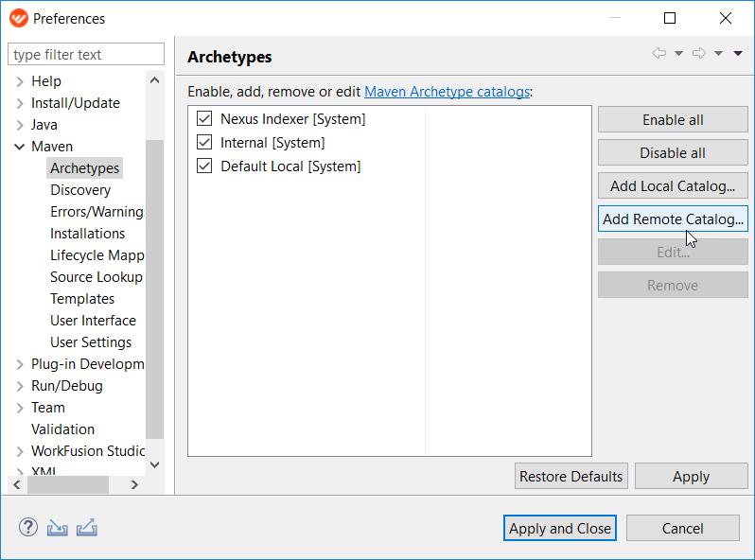Image resolution: width=755 pixels, height=560 pixels.
Task: Click the tree vertical scrollbar thumb
Action: tap(154, 289)
